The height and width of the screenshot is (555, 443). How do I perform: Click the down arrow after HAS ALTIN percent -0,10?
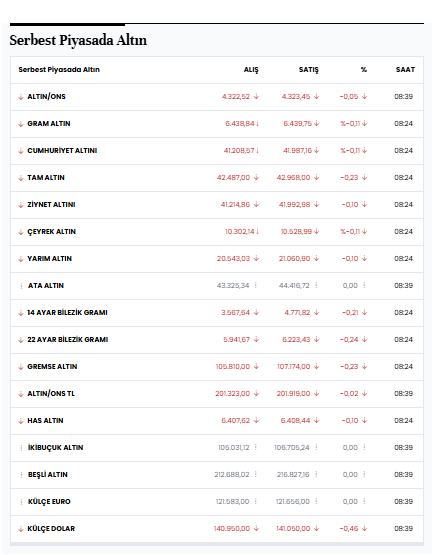click(364, 420)
